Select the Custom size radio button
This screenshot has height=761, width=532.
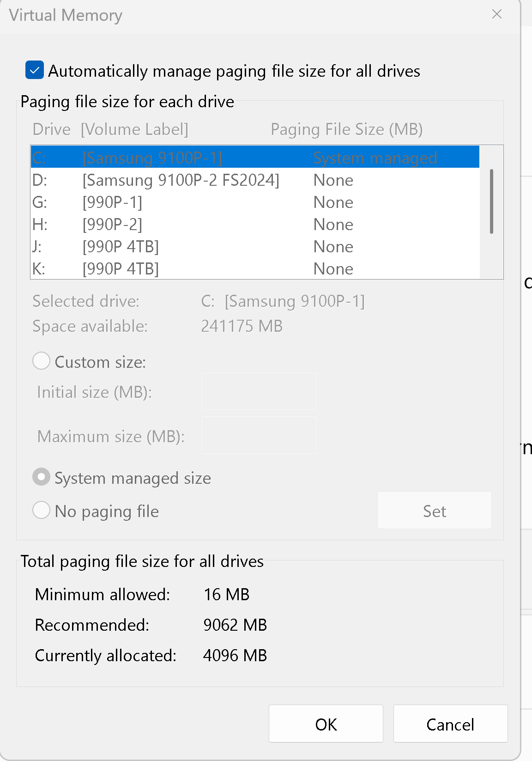41,361
